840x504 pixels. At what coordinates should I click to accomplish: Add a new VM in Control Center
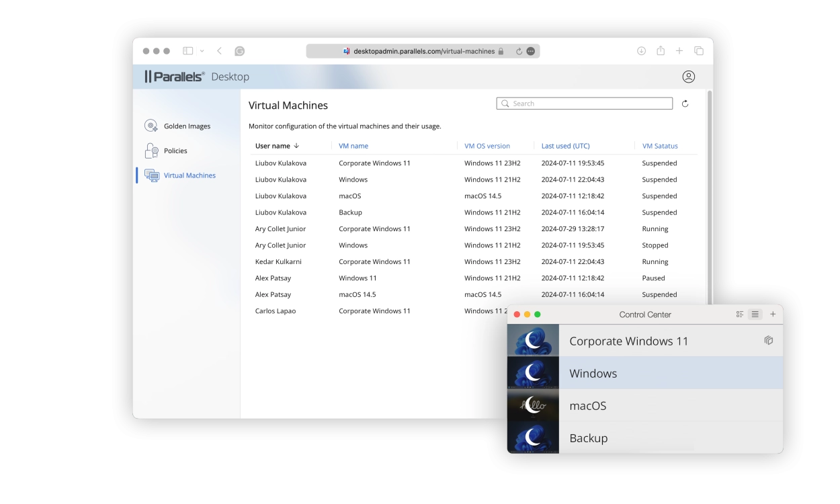[x=773, y=314]
